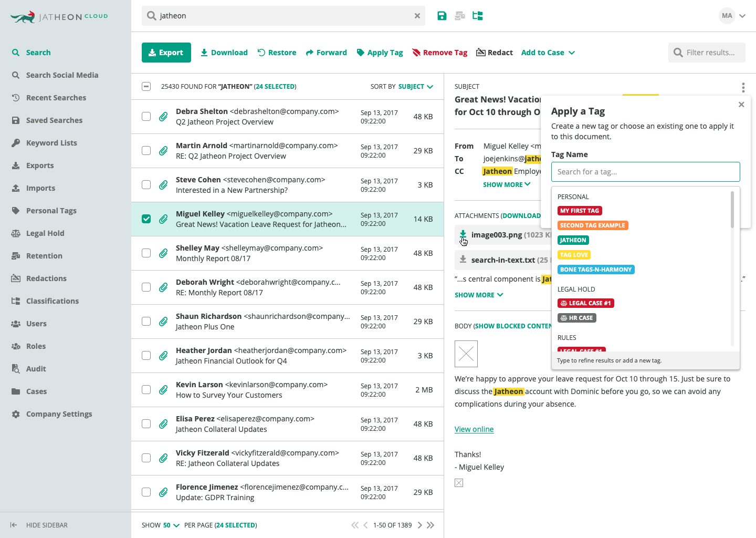Click Redact in the toolbar
756x538 pixels.
[x=494, y=53]
